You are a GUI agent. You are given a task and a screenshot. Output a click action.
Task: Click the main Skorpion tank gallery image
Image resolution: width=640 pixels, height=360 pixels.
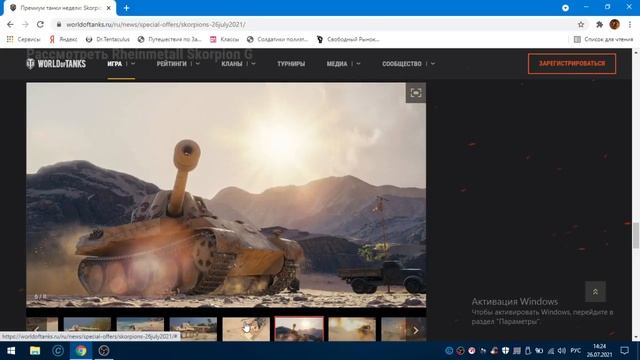[226, 195]
